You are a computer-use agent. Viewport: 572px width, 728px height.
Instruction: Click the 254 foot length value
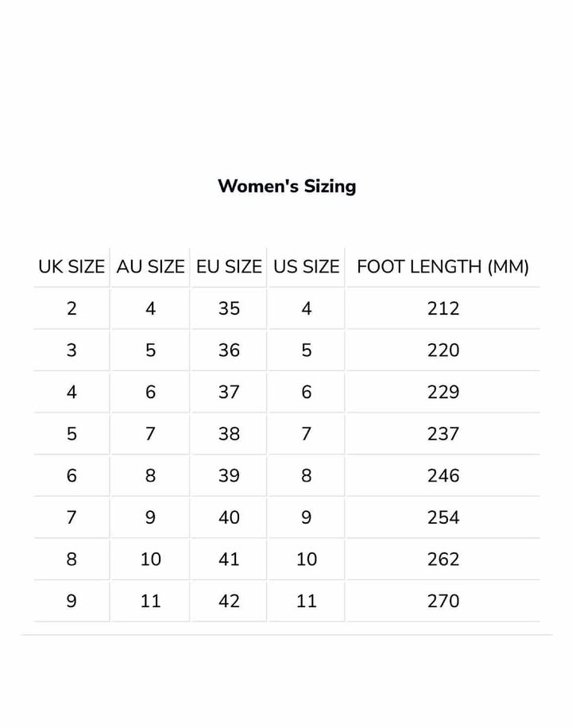tap(443, 517)
